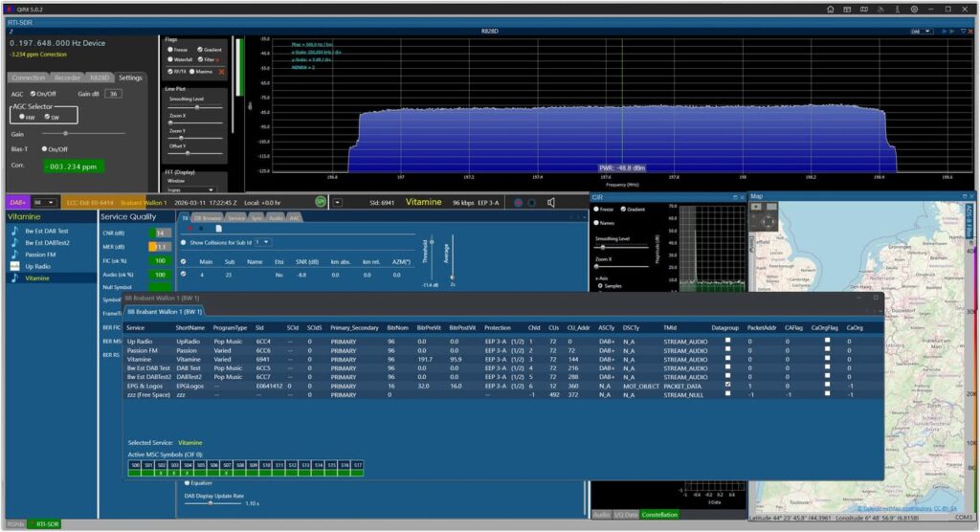Check Datagroup box for Up Radio row
980x532 pixels.
click(x=729, y=340)
